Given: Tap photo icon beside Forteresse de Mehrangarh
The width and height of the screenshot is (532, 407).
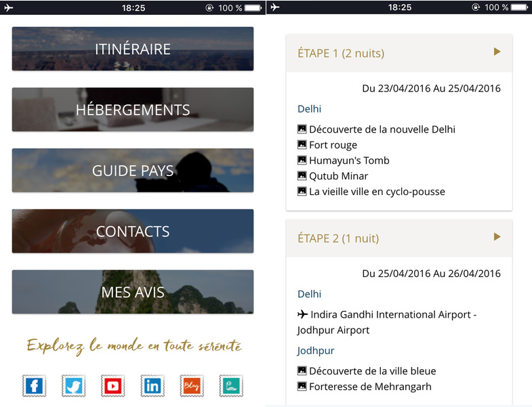Looking at the screenshot, I should 302,387.
